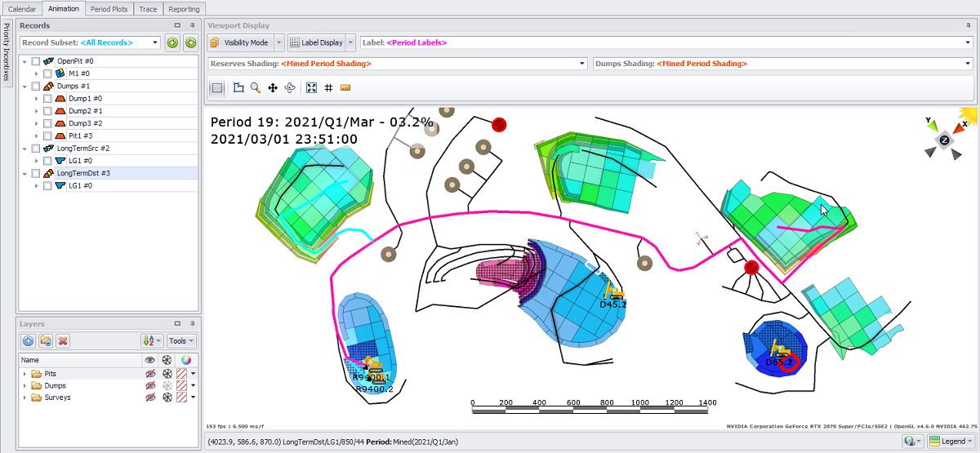Click the red delete layer icon

point(63,340)
